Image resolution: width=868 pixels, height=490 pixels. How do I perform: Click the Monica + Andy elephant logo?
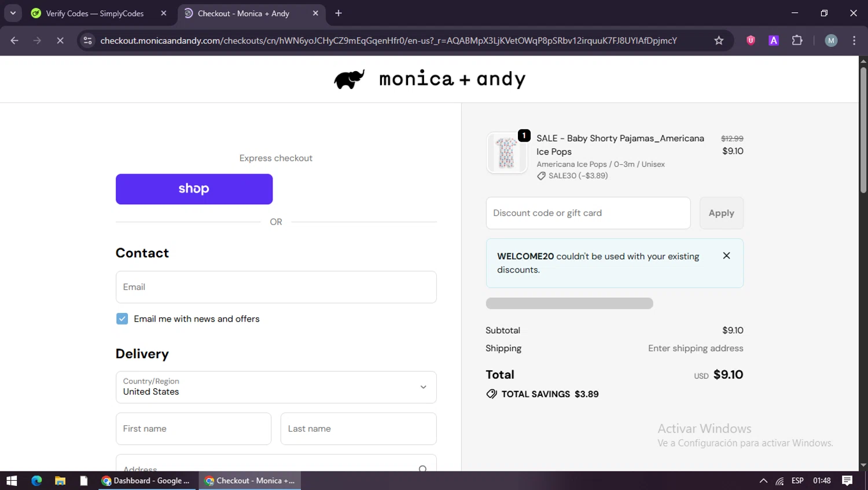pyautogui.click(x=350, y=79)
